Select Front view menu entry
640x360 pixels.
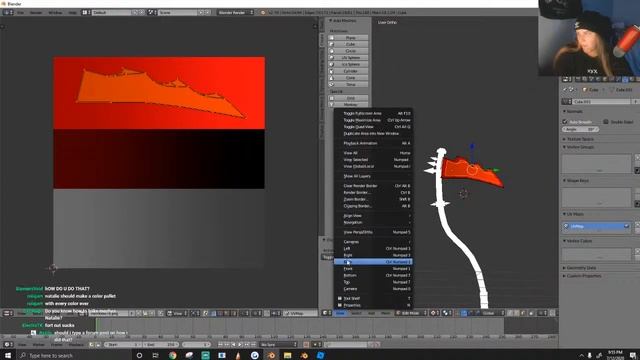click(373, 269)
